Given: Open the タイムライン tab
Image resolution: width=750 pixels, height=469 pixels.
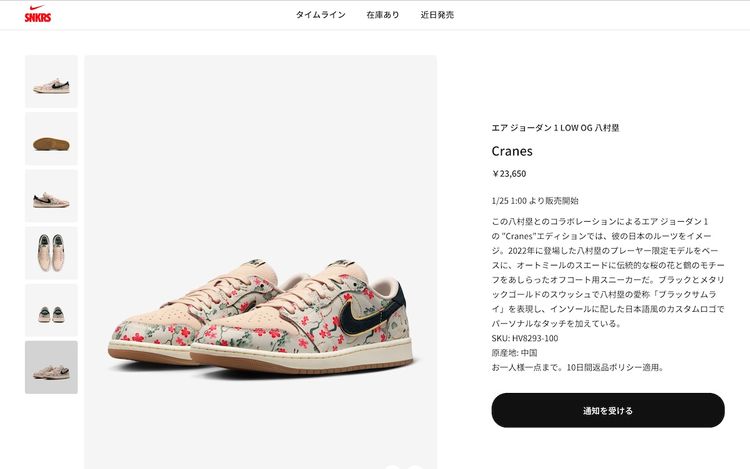Looking at the screenshot, I should pyautogui.click(x=320, y=15).
